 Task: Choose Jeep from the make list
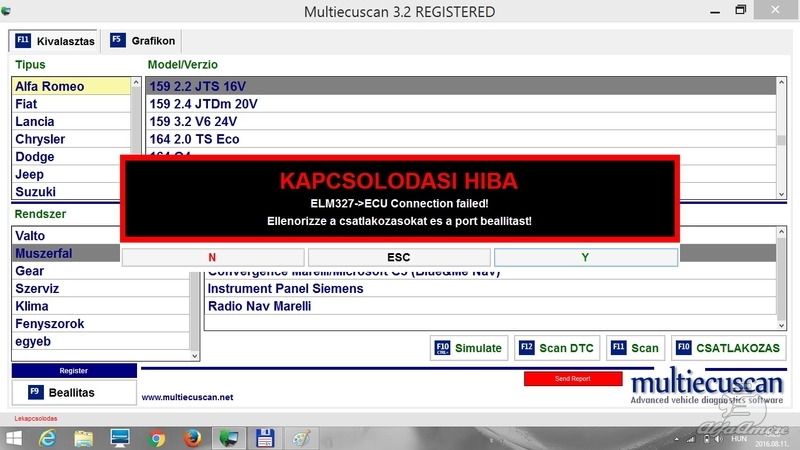coord(66,174)
